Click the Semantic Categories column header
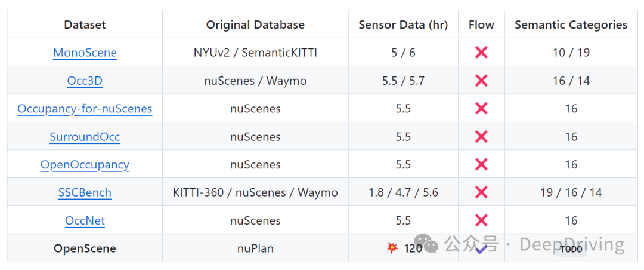 tap(571, 24)
